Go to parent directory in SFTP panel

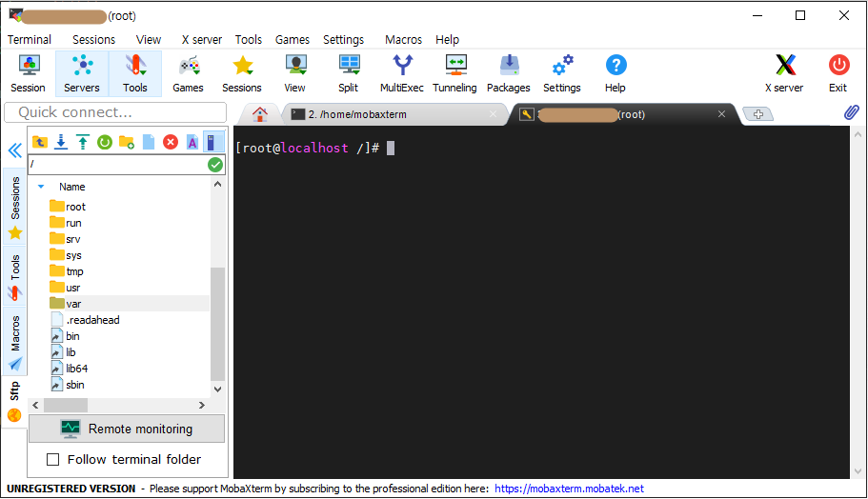click(x=39, y=142)
